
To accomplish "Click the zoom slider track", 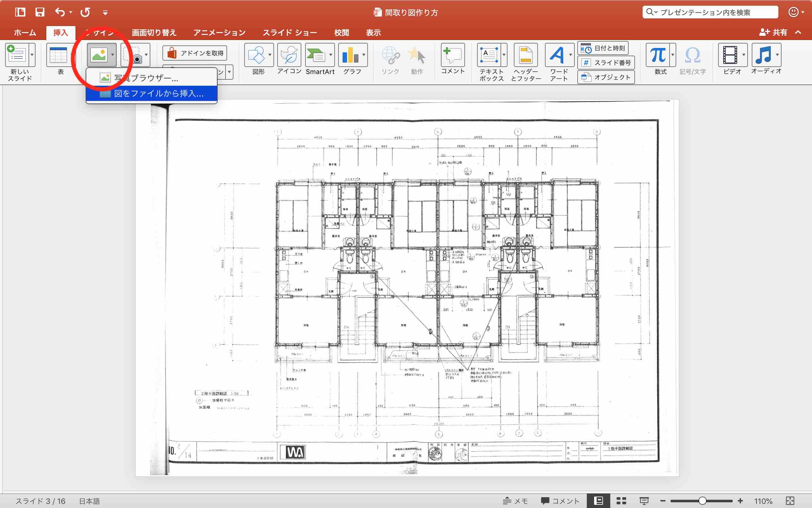I will tap(701, 501).
